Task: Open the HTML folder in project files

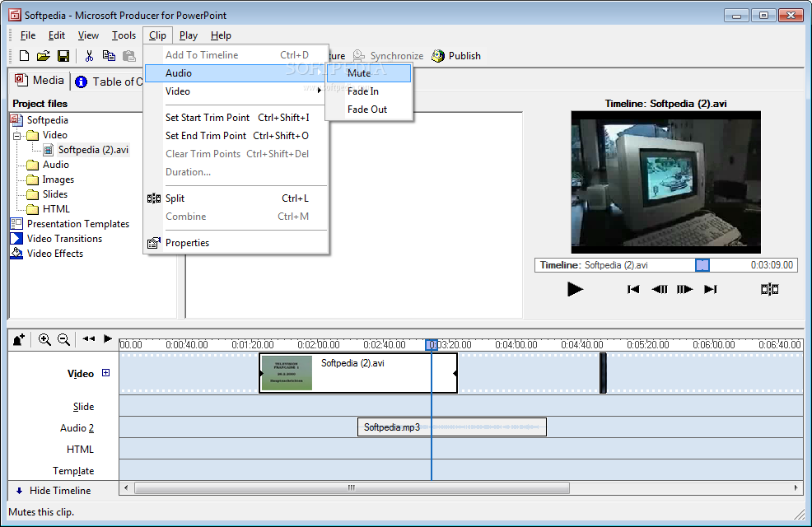Action: click(56, 209)
